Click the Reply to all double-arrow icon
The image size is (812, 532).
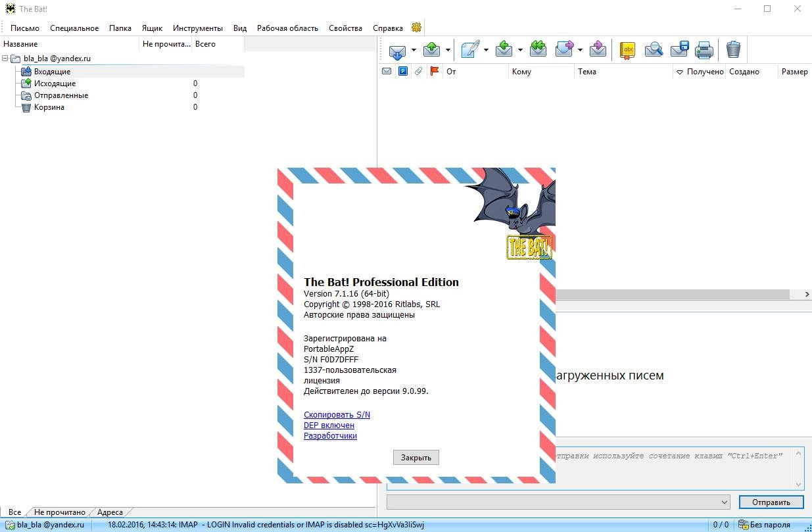tap(538, 50)
